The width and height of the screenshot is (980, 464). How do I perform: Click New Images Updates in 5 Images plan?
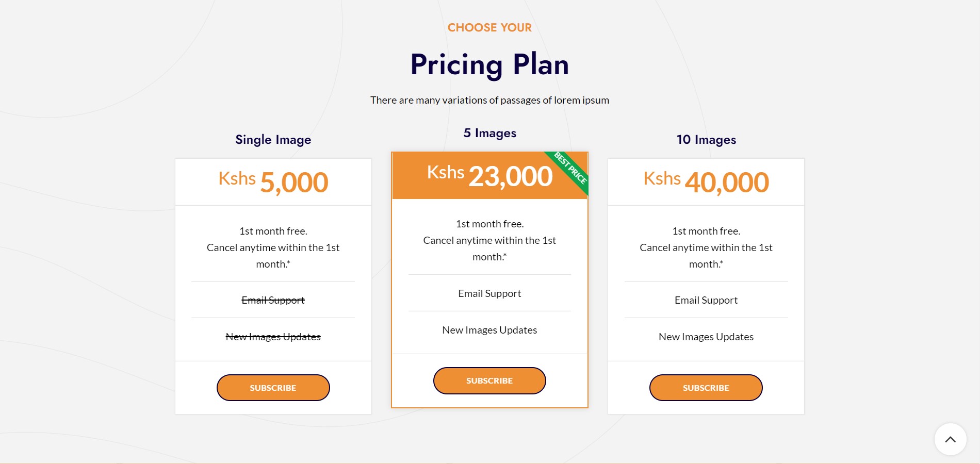(489, 330)
